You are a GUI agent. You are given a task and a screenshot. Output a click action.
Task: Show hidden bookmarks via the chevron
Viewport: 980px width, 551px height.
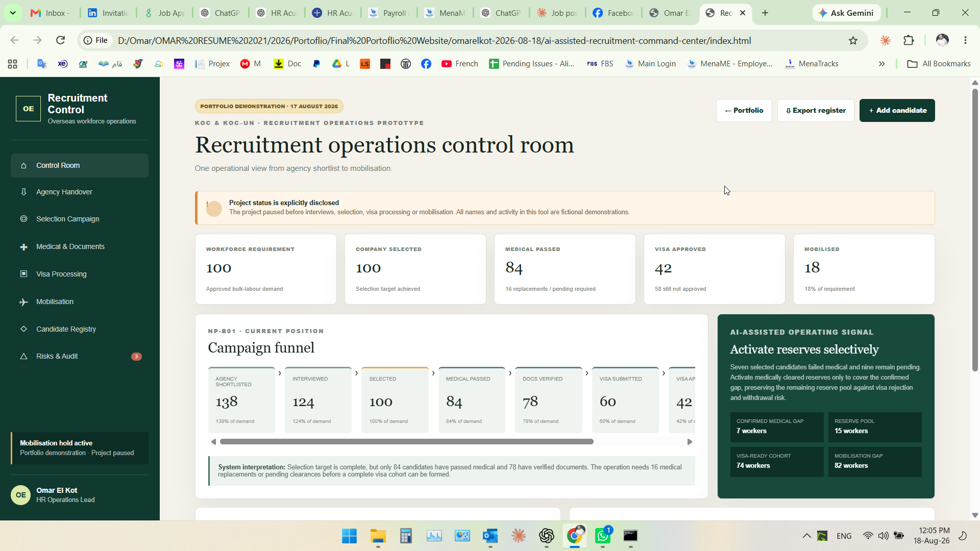tap(881, 64)
